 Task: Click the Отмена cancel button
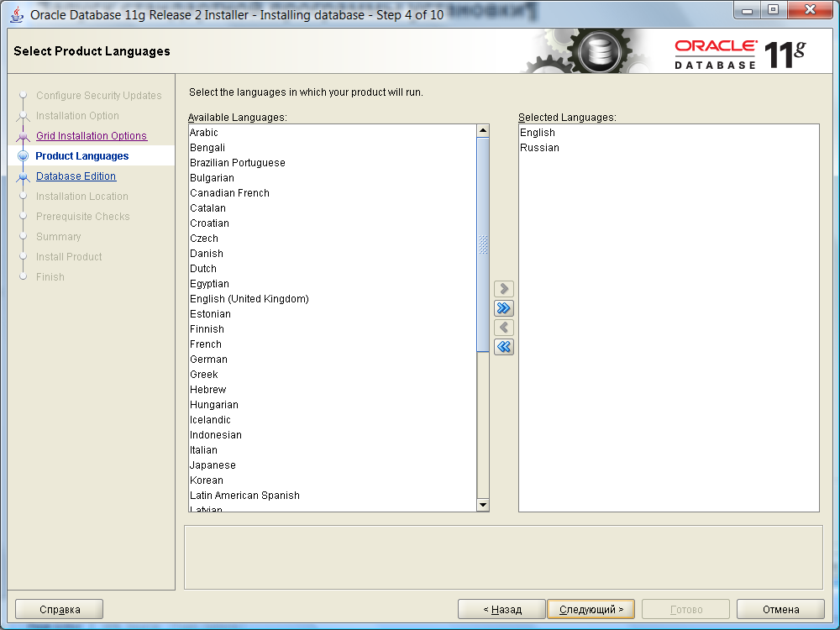pos(780,609)
